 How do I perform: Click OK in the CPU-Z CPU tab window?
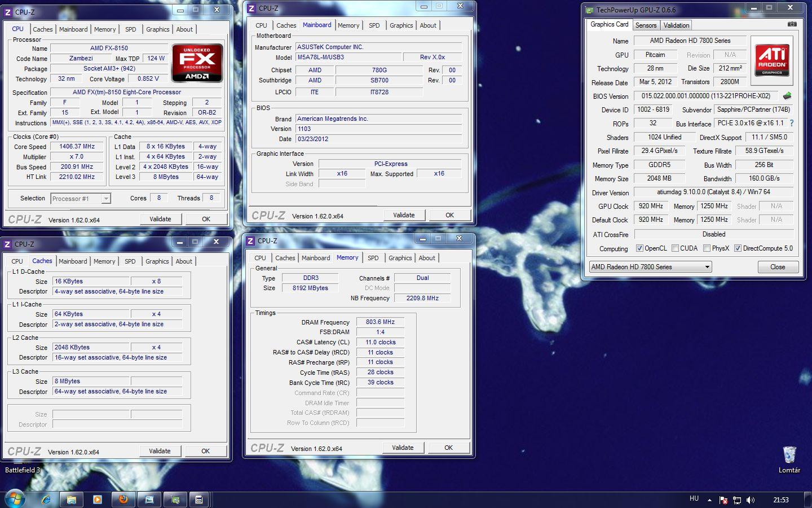pos(206,219)
